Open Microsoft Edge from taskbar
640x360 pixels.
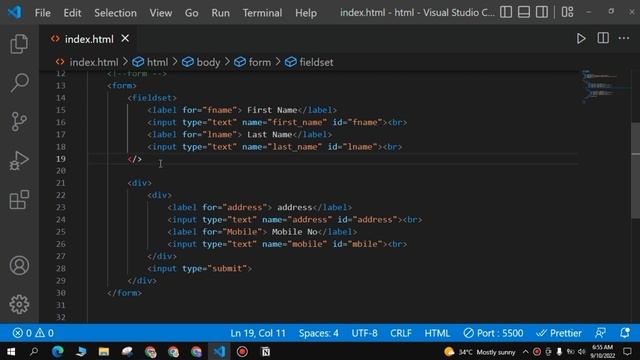[x=58, y=351]
